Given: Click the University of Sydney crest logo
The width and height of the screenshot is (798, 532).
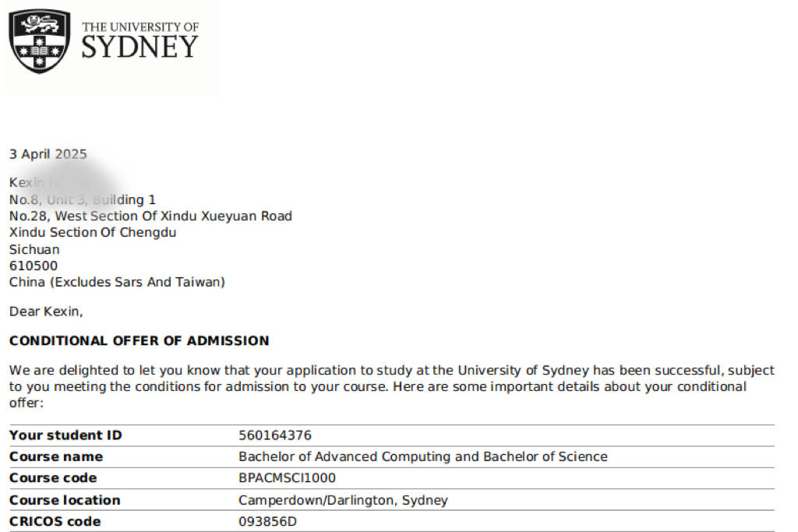Looking at the screenshot, I should (x=39, y=41).
